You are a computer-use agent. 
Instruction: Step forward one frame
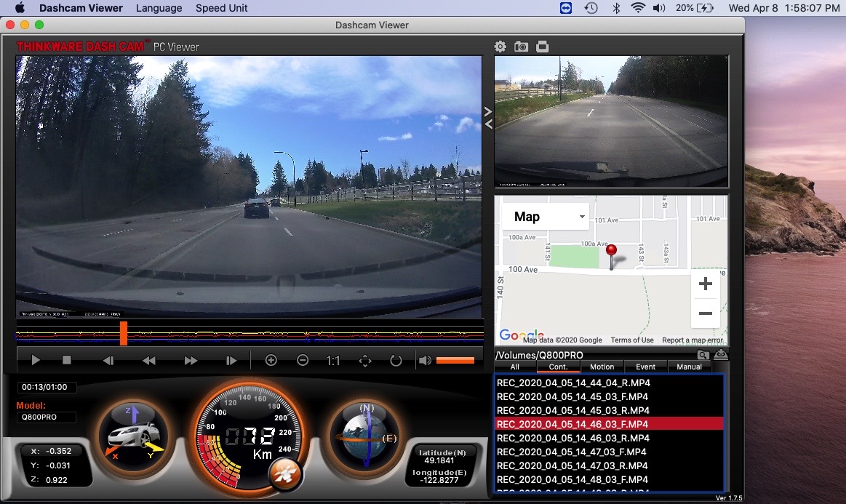[231, 361]
